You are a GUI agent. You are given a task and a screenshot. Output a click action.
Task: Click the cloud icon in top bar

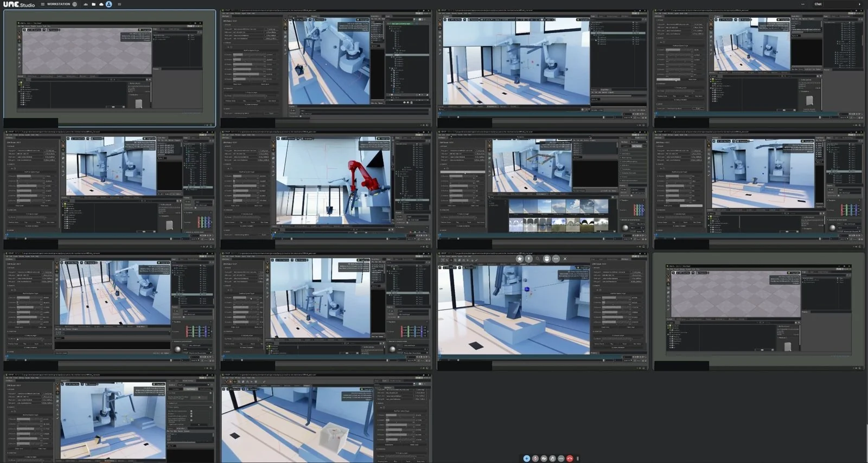(101, 4)
